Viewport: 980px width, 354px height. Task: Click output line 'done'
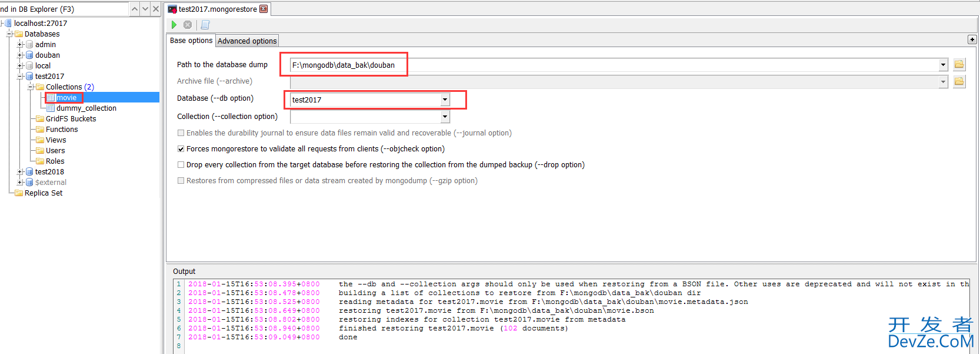click(348, 338)
